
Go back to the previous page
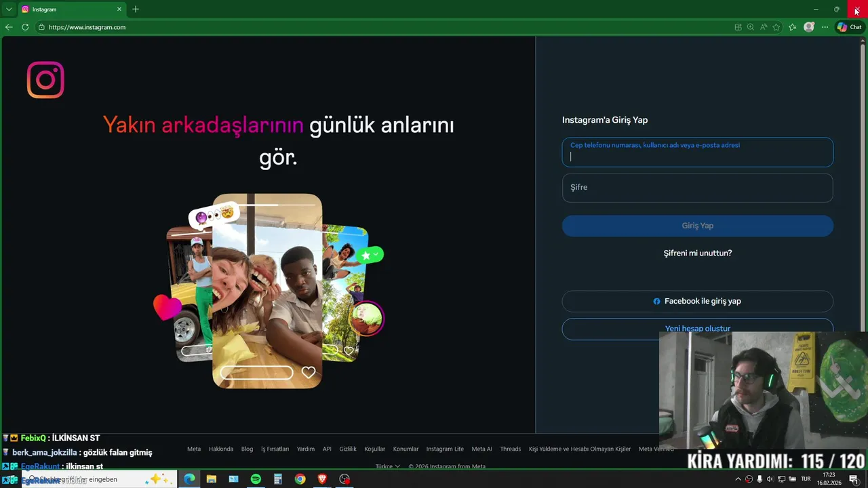tap(9, 27)
